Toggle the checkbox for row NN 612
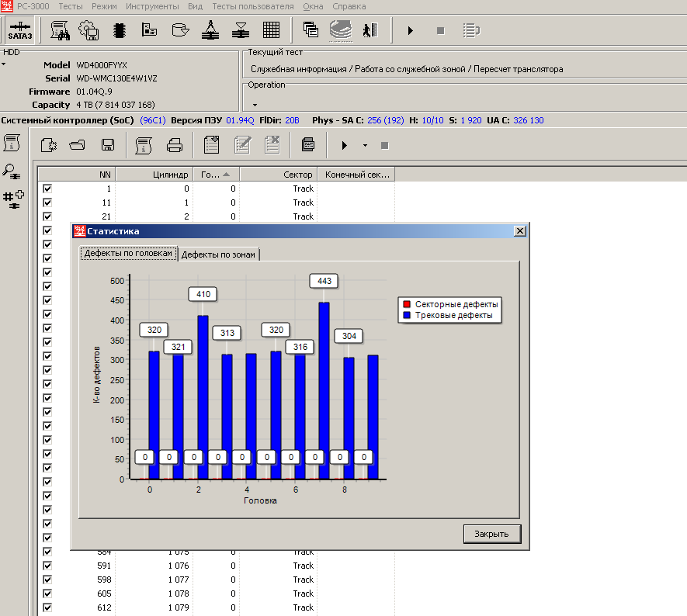The height and width of the screenshot is (616, 687). [x=47, y=607]
